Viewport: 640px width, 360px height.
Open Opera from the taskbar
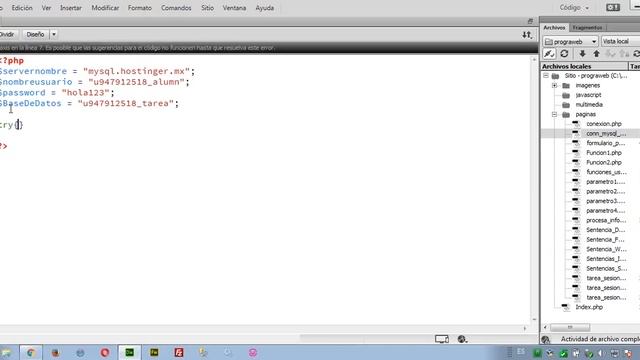(x=105, y=352)
